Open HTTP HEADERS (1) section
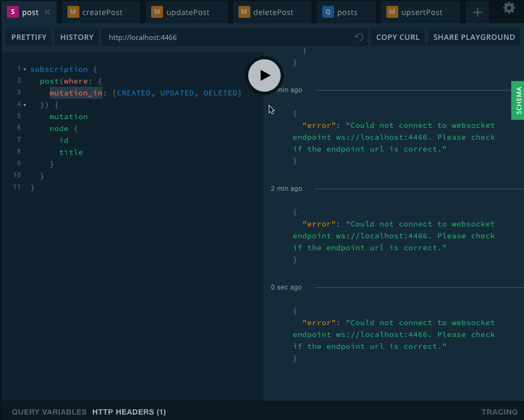 tap(129, 412)
